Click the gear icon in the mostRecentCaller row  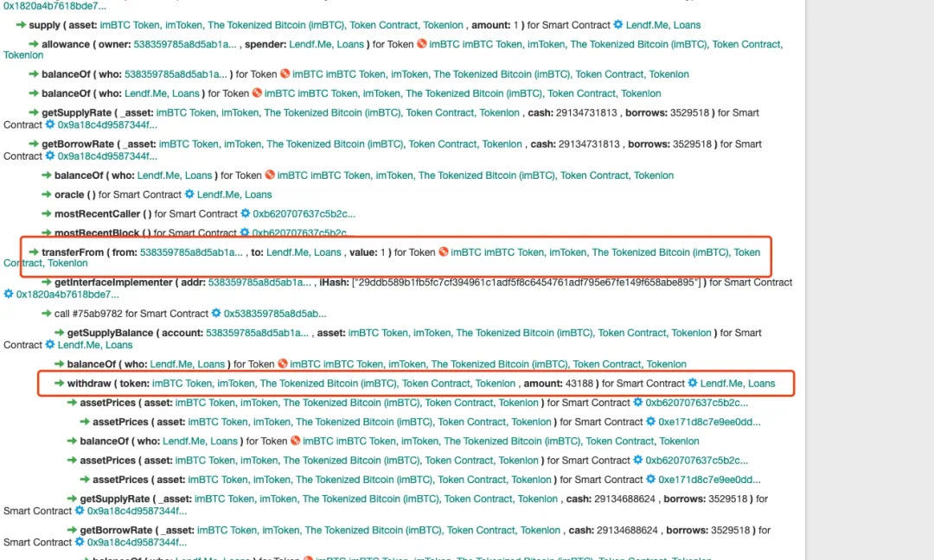pos(245,213)
